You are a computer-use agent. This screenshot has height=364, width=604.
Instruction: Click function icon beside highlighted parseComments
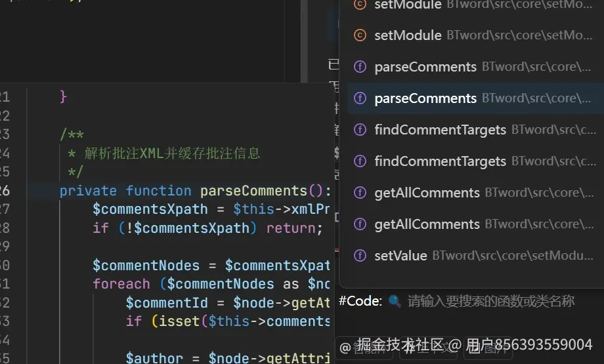pos(359,98)
